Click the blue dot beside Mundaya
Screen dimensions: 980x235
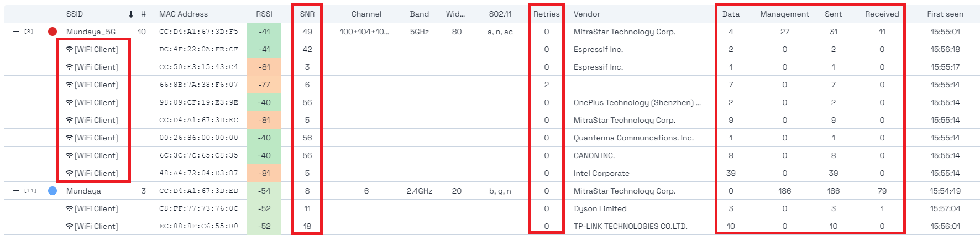coord(53,191)
